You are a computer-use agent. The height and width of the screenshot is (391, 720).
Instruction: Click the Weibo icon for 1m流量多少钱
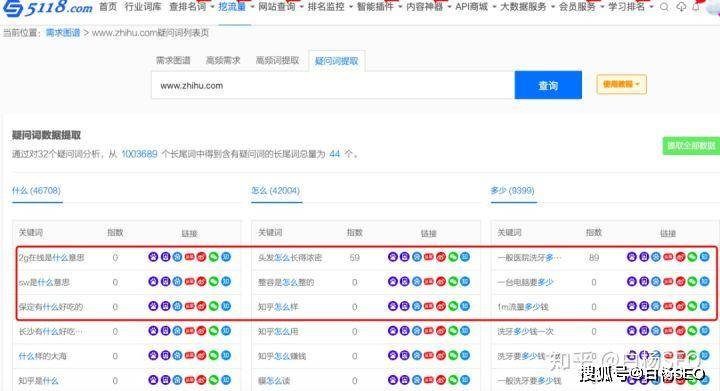point(680,306)
